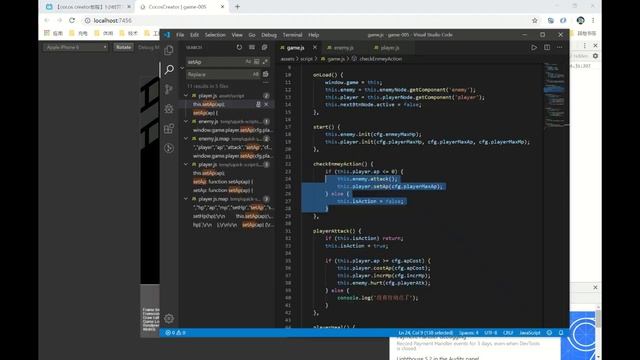The width and height of the screenshot is (640, 360).
Task: Open Chrome profile avatar
Action: click(x=580, y=20)
